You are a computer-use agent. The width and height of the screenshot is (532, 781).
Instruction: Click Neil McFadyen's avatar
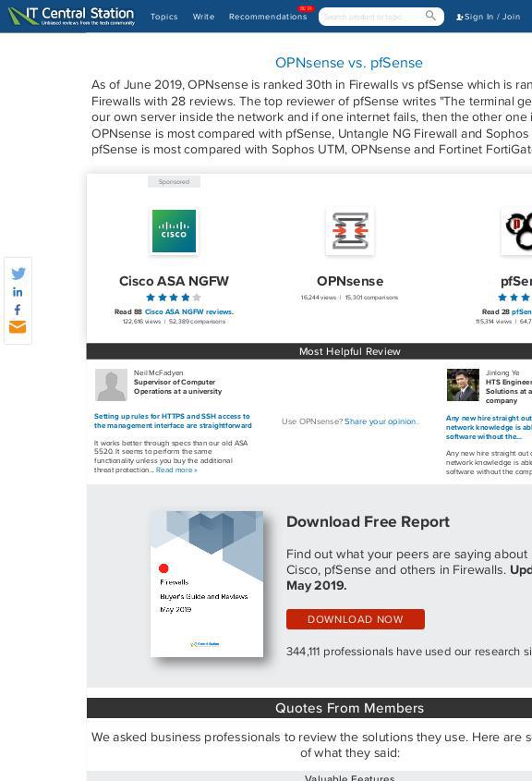tap(111, 385)
